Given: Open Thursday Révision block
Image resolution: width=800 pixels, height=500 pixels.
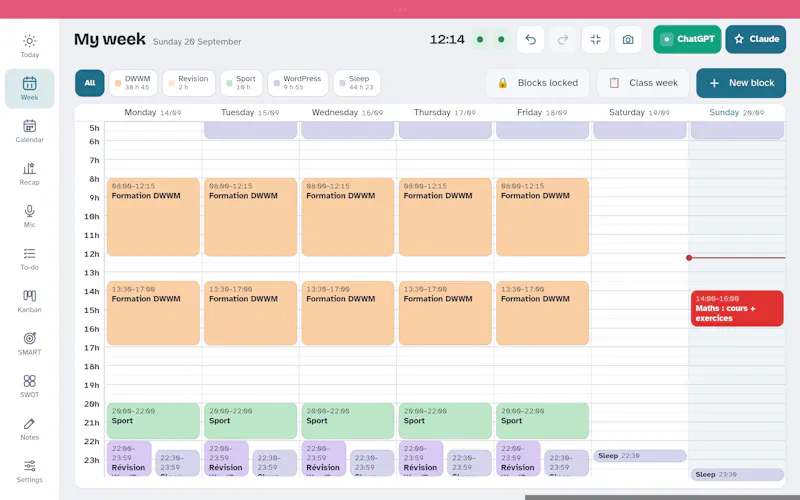Looking at the screenshot, I should point(421,459).
